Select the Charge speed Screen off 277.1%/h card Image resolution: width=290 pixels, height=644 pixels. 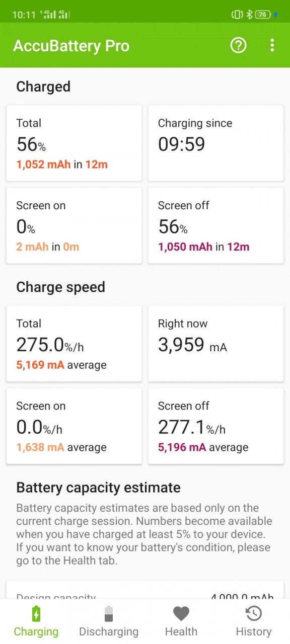[216, 426]
